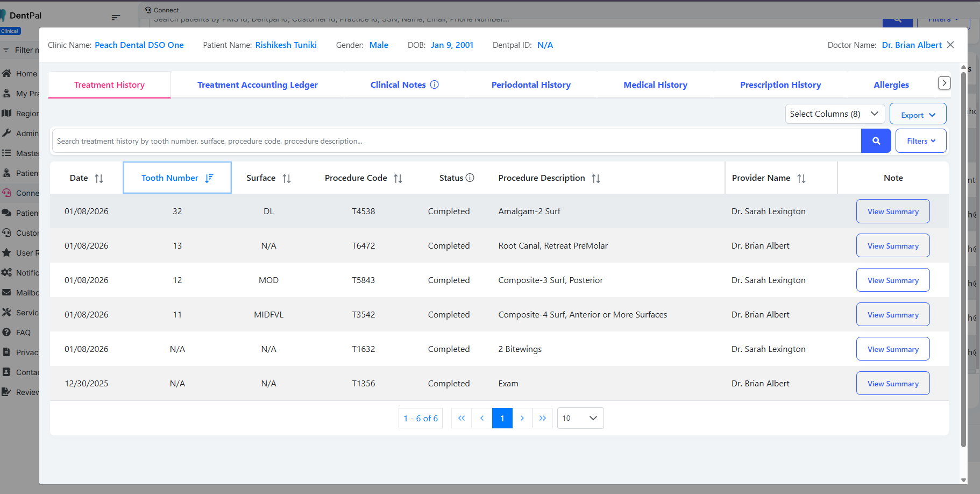This screenshot has height=494, width=980.
Task: Click the blue search magnifier button
Action: 876,141
